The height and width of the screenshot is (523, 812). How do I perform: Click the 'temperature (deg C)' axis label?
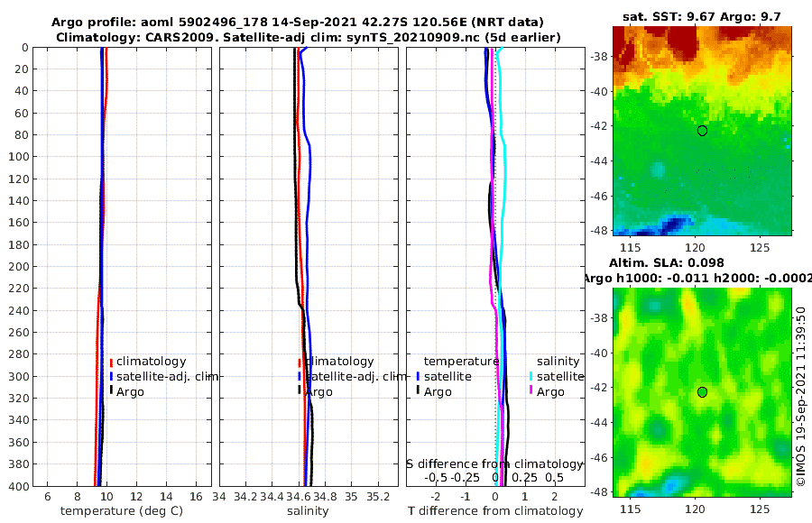122,511
